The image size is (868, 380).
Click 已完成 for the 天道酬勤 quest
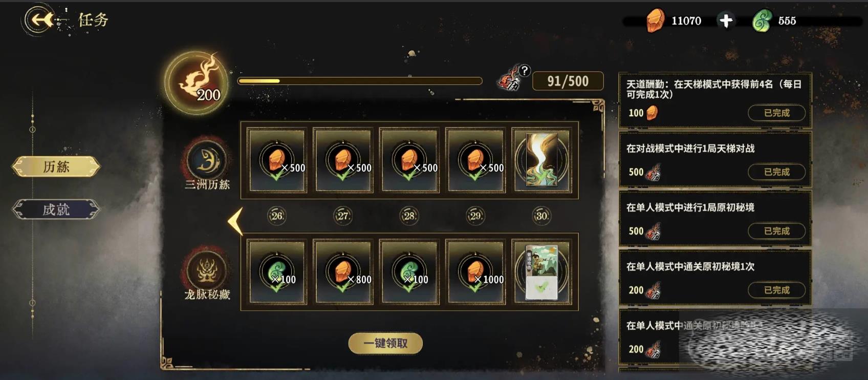tap(776, 113)
